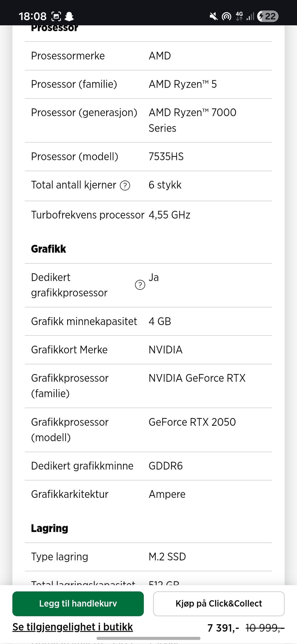
Task: Open Se tilgjengelighet i butikk link
Action: [x=72, y=627]
